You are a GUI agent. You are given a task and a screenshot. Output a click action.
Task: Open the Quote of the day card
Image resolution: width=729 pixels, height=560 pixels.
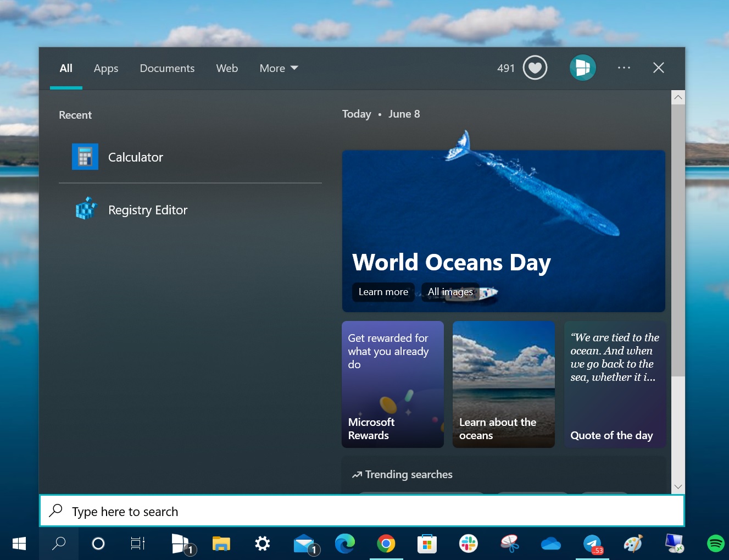click(614, 384)
